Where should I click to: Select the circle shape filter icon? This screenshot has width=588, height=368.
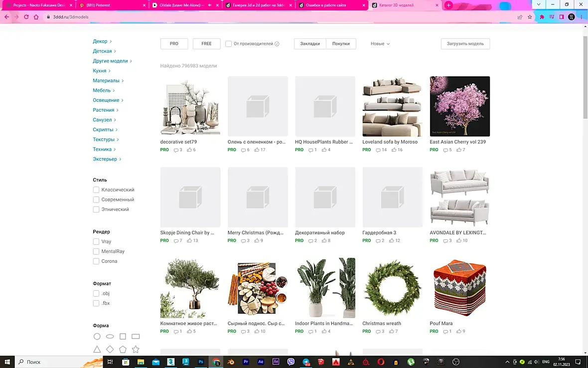point(97,337)
